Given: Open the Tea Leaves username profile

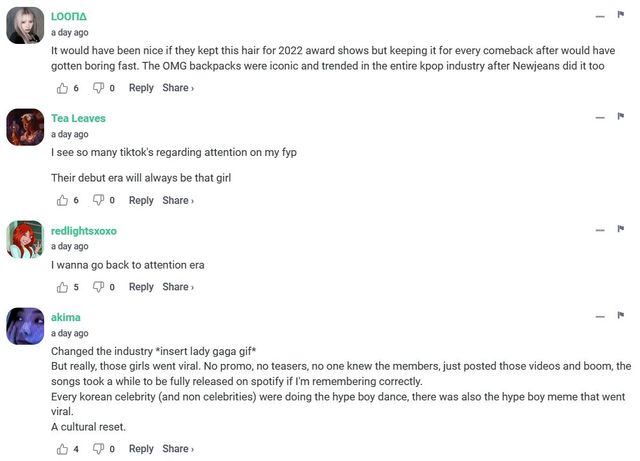Looking at the screenshot, I should pos(78,118).
